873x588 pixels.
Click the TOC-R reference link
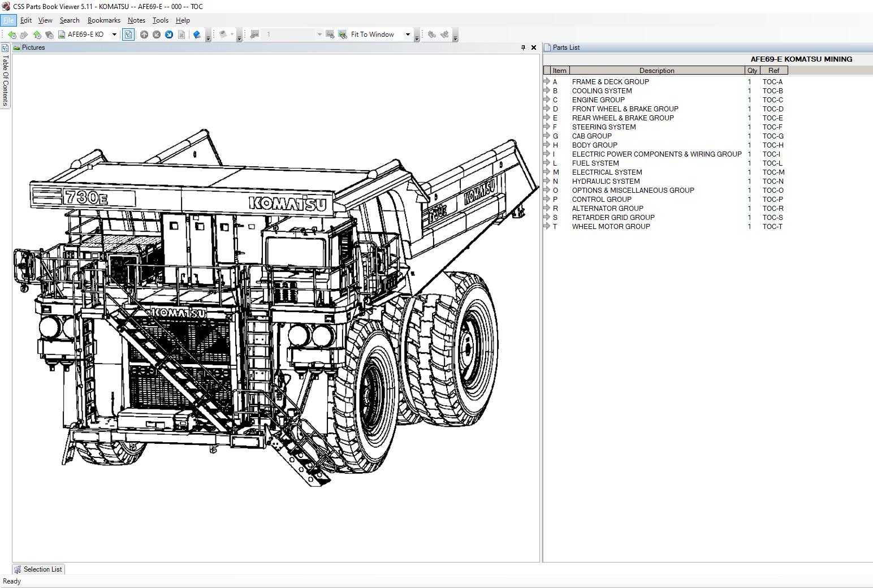(772, 208)
